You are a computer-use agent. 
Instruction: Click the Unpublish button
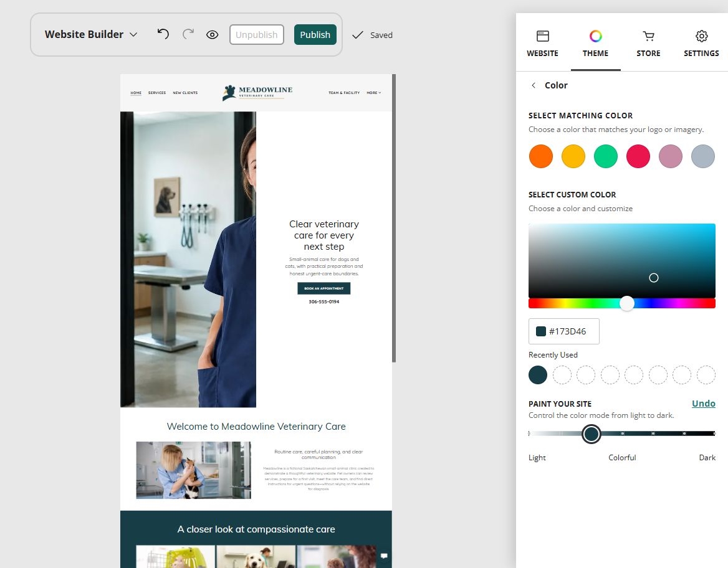256,35
